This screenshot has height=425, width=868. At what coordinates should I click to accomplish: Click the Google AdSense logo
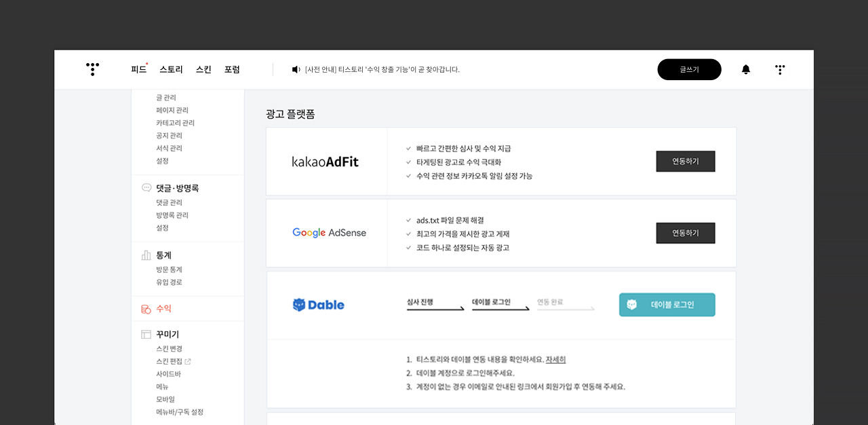330,233
